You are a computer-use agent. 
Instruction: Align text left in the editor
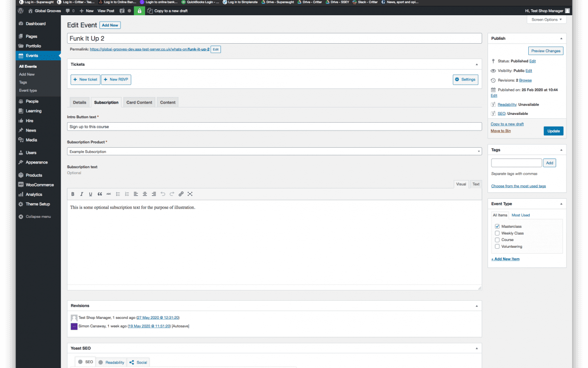(136, 194)
